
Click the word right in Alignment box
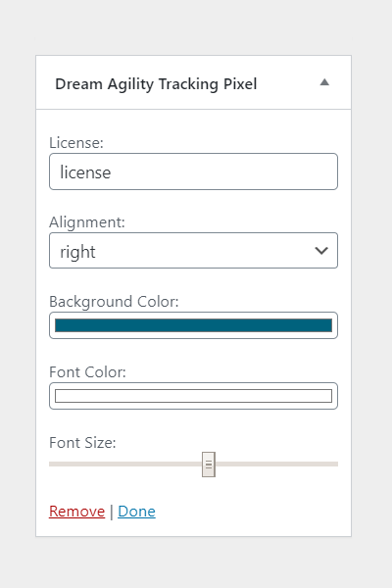[77, 252]
